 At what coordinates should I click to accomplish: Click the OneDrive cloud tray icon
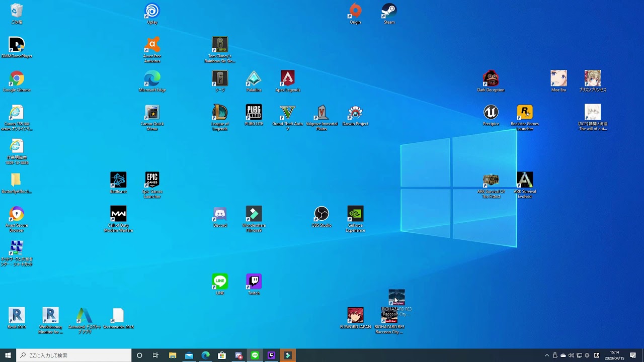[x=563, y=355]
